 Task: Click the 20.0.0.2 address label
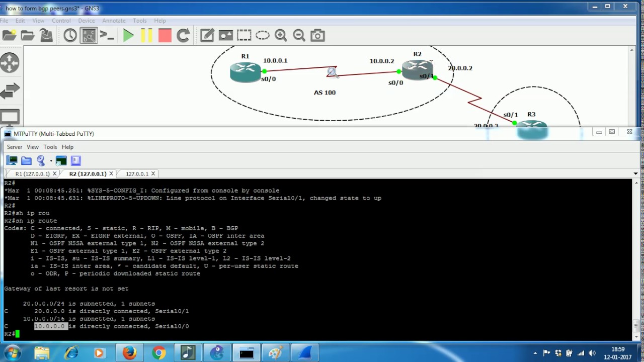[x=460, y=68]
